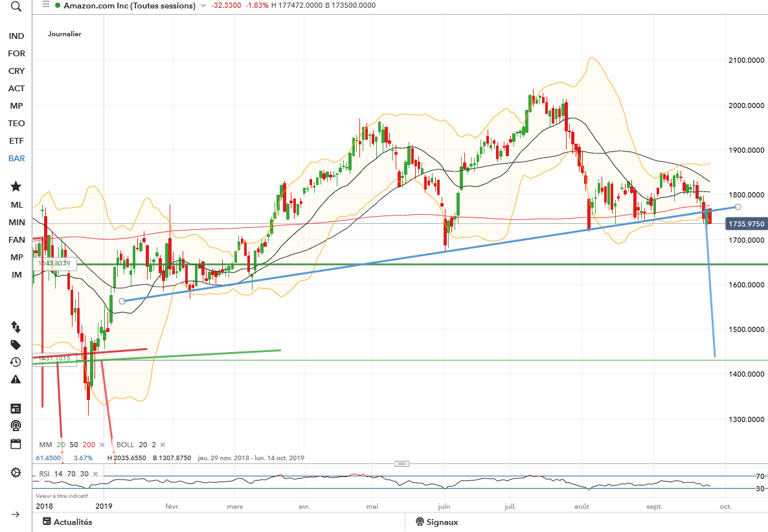Expand the Amazon.com Inc instrument dropdown
This screenshot has height=532, width=768.
click(203, 6)
